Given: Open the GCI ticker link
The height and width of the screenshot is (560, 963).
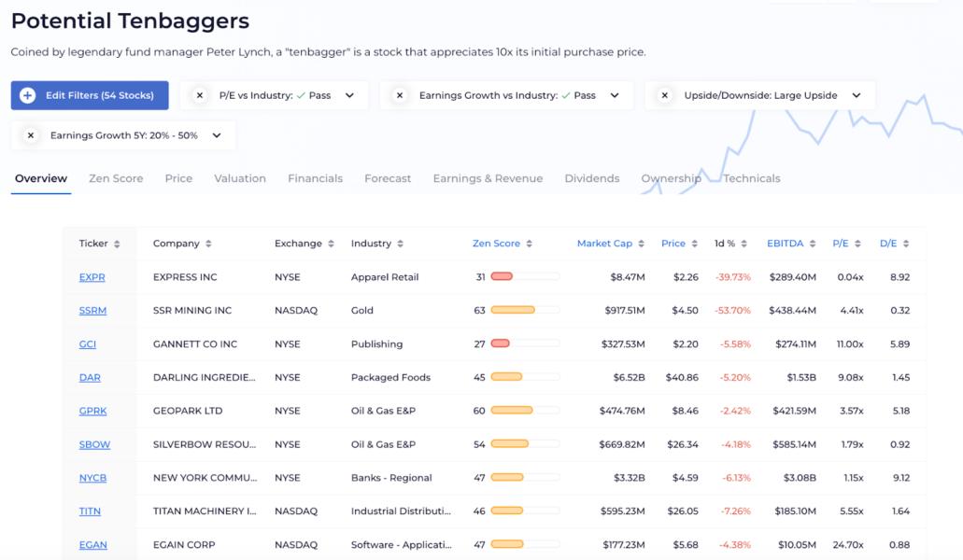Looking at the screenshot, I should [x=87, y=344].
